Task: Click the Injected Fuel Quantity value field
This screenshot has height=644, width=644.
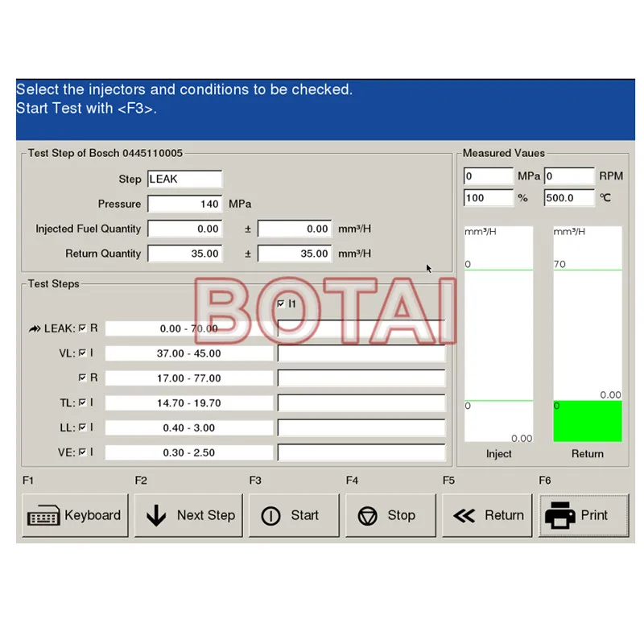Action: point(185,229)
